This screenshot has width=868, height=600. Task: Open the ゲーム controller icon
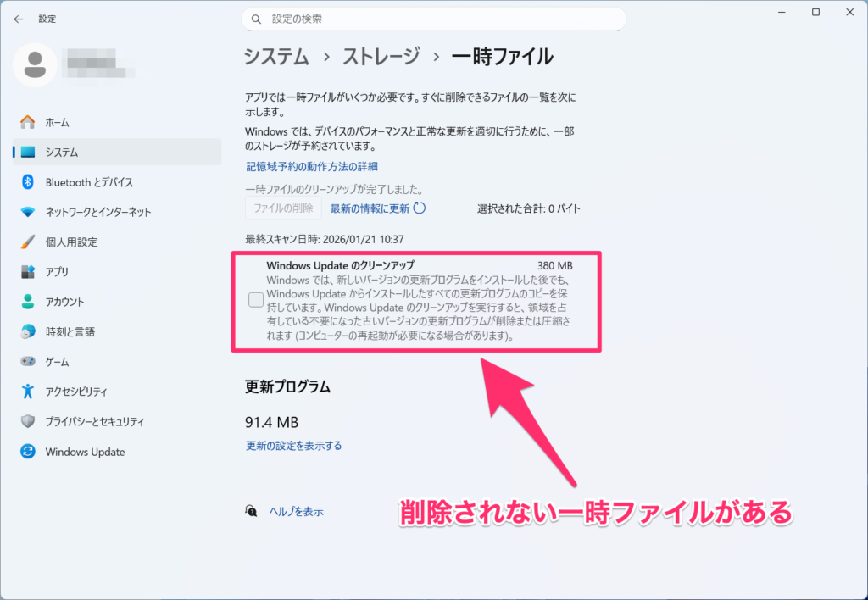(28, 362)
